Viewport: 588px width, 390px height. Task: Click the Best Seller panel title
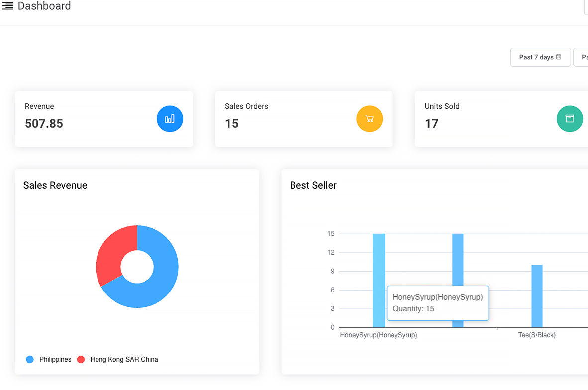[313, 185]
